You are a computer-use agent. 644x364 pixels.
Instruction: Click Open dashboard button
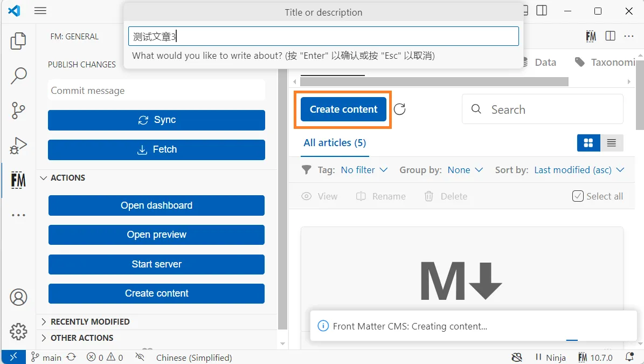[x=156, y=205]
